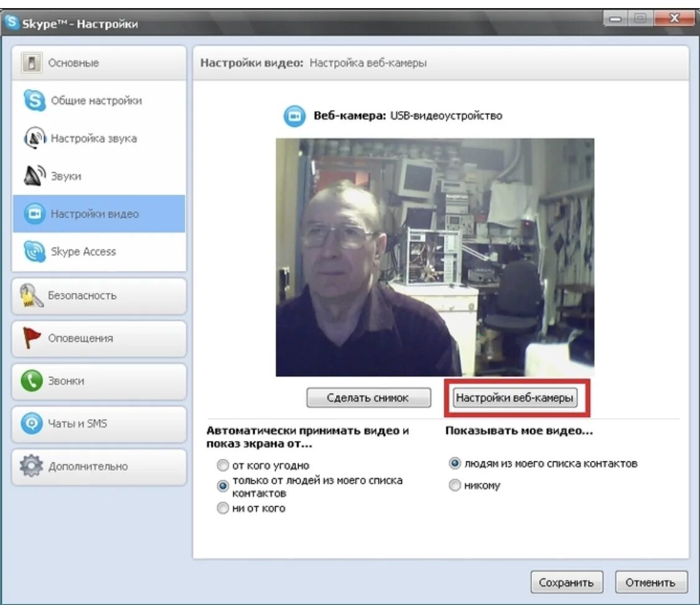Open Общие настройки page

[x=99, y=100]
